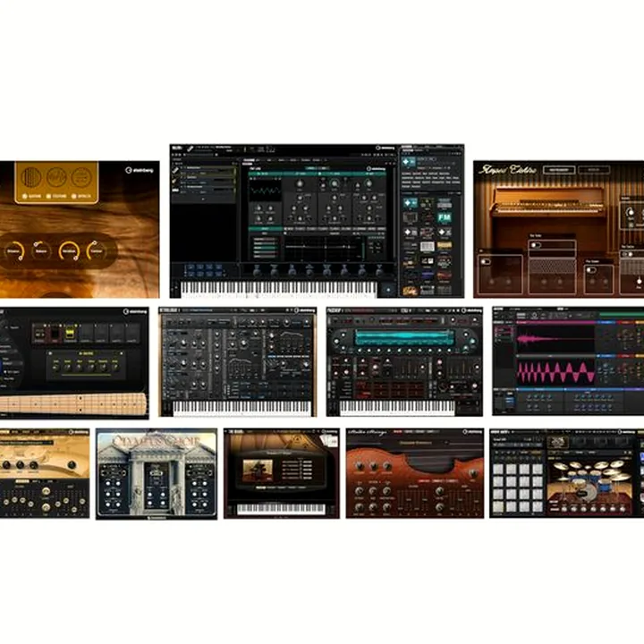Click the sphere pad beside the HALion keyboard
The width and height of the screenshot is (644, 644).
(x=388, y=289)
